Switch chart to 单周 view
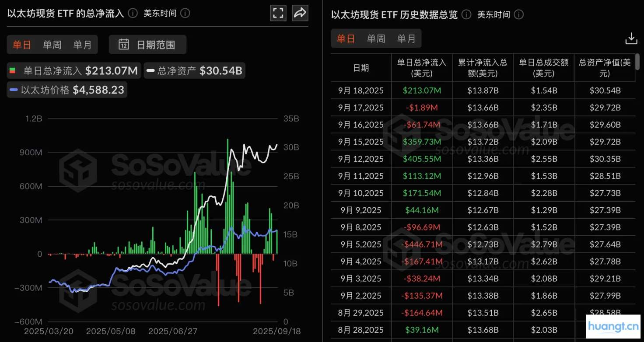 click(x=52, y=45)
